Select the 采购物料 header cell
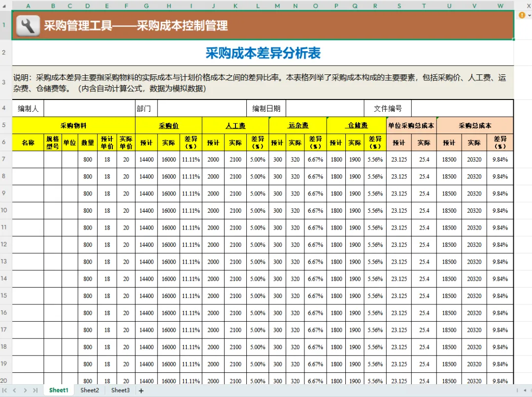532x397 pixels. pyautogui.click(x=73, y=126)
